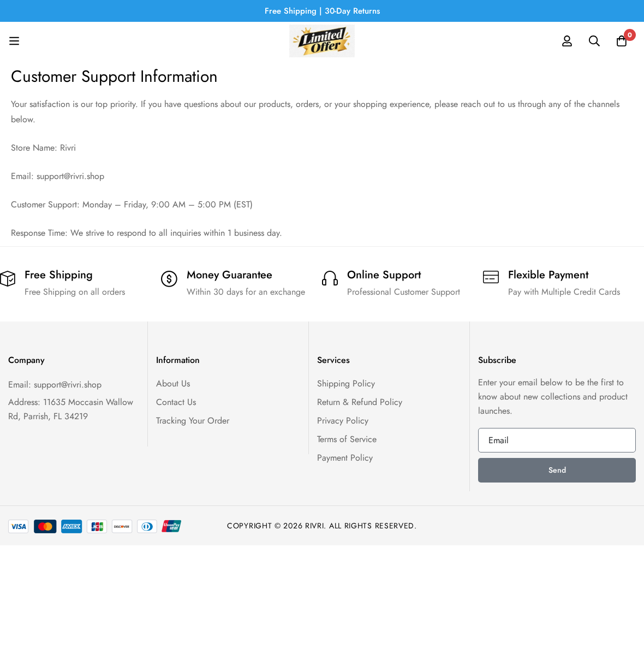Click the Flexible Payment card icon
The image size is (644, 655).
point(491,277)
